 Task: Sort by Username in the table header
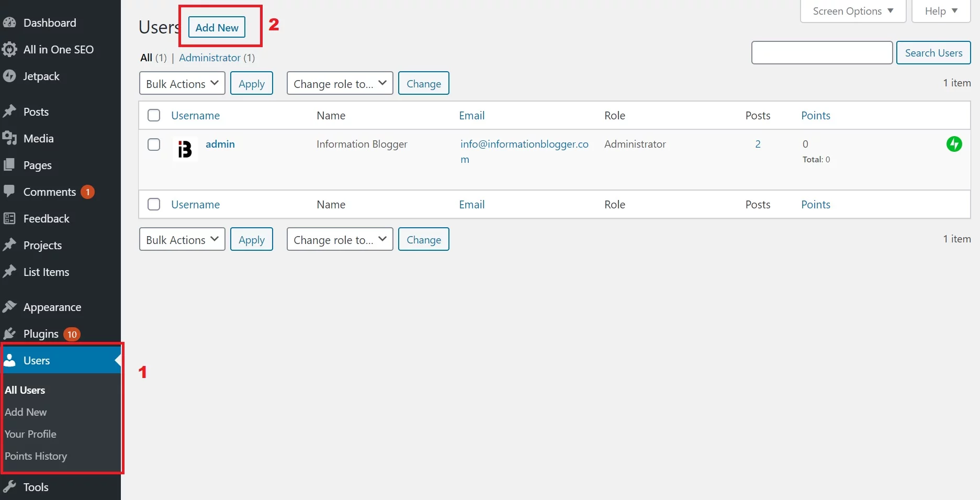(x=195, y=115)
